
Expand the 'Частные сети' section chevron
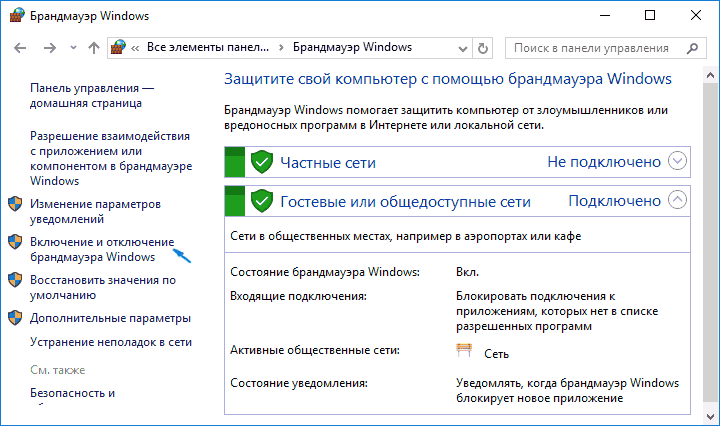tap(677, 161)
